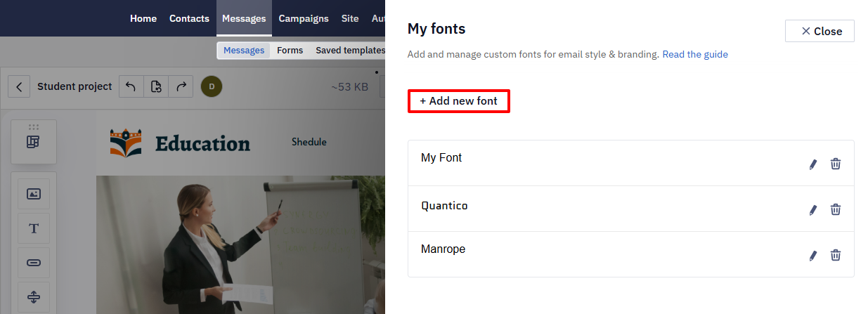Delete the Quantico font entry

tap(836, 209)
